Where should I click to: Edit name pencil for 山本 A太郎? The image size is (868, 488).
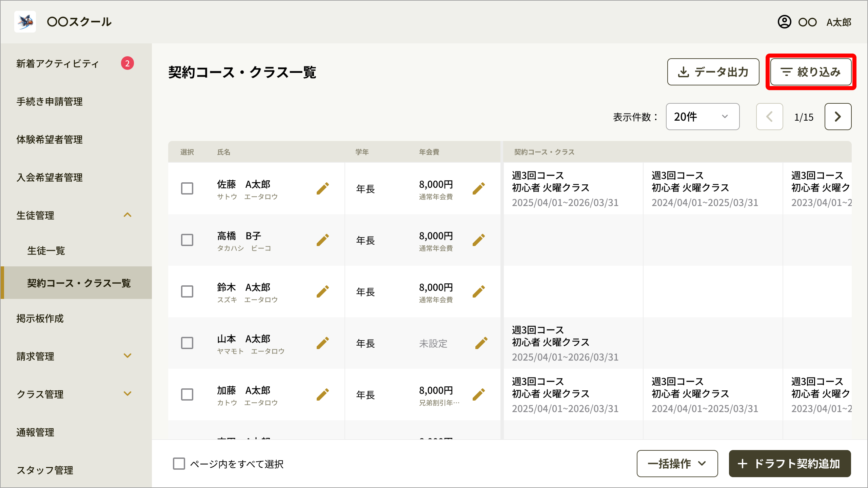coord(323,343)
